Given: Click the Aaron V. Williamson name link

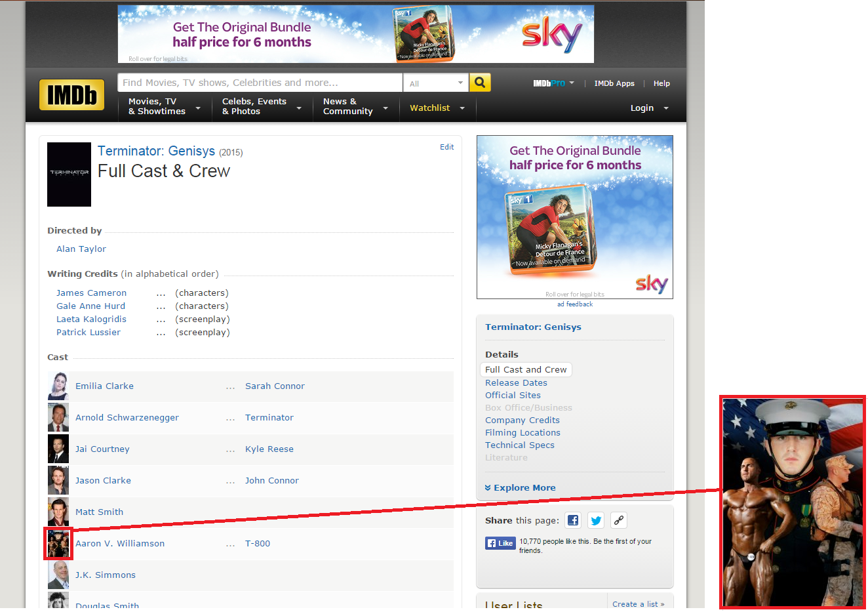Looking at the screenshot, I should click(120, 543).
